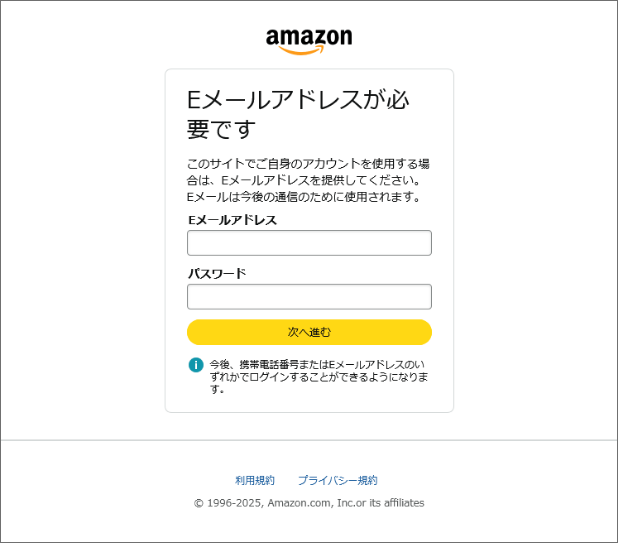Viewport: 618px width, 543px height.
Task: Click the heading Eメールアドレスが必要です
Action: tap(298, 101)
